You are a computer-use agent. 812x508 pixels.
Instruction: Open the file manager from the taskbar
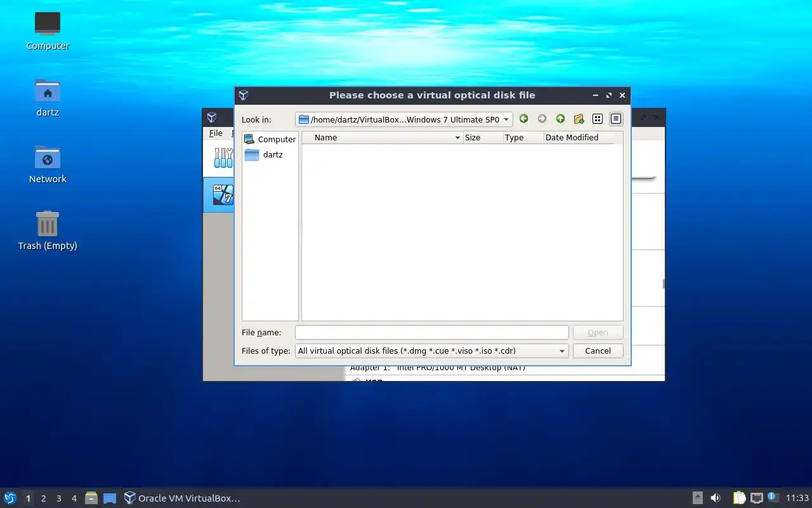coord(91,498)
